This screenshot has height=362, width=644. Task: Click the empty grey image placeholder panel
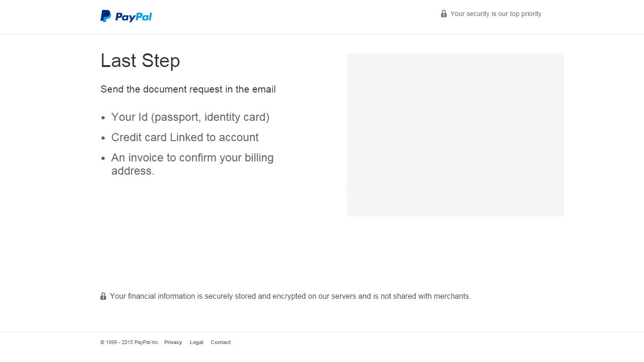click(x=455, y=135)
